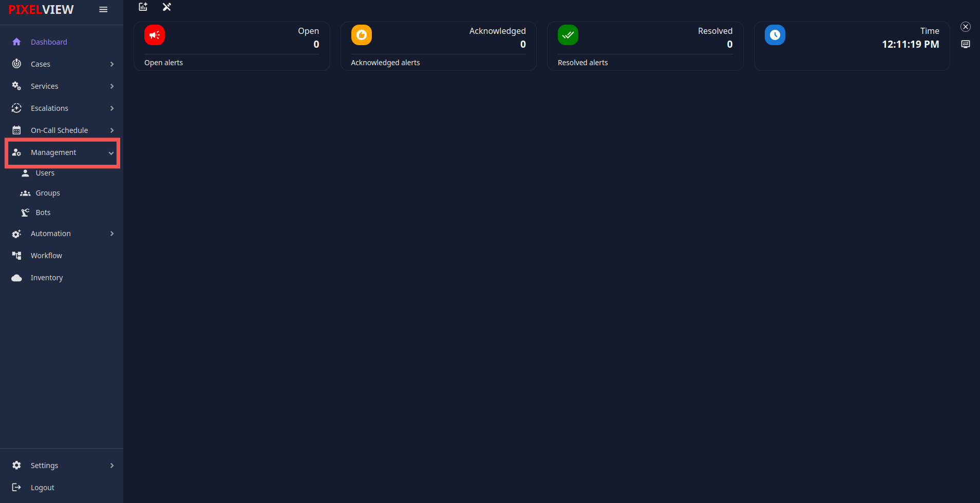
Task: Click the 'Resolved' card title
Action: [x=715, y=31]
